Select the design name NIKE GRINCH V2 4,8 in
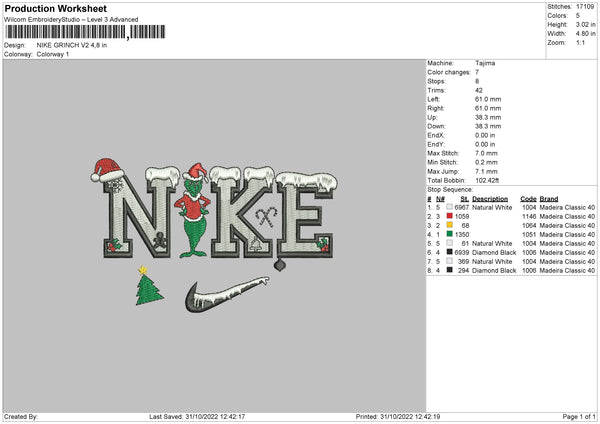 point(72,45)
